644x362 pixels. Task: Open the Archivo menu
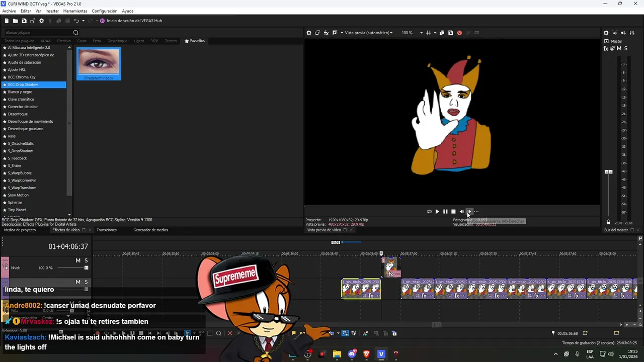[9, 11]
